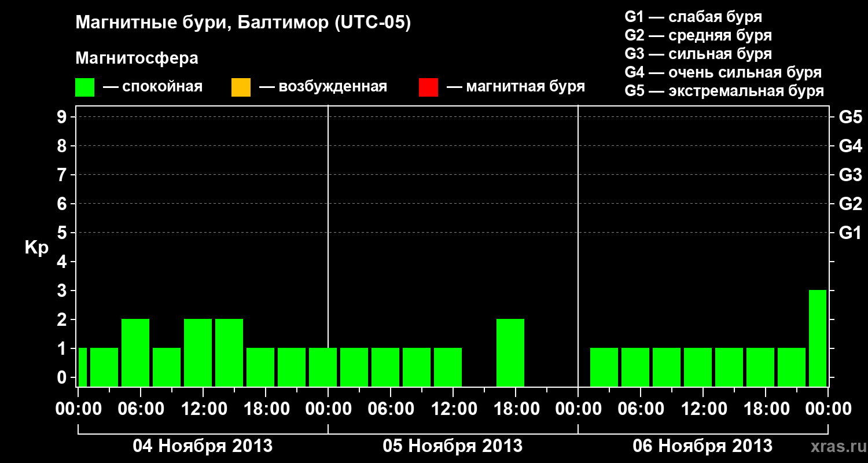This screenshot has height=463, width=868.
Task: Click the Kp axis value 9
Action: click(x=63, y=117)
